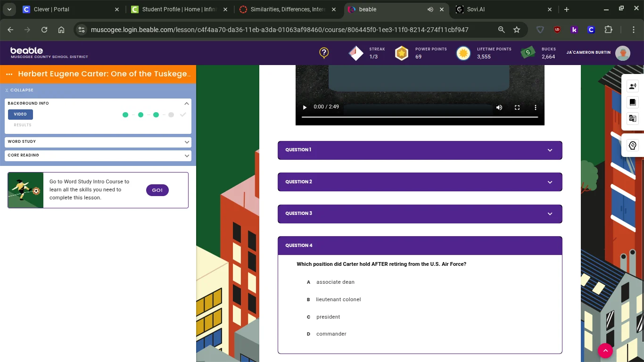Open the translate tool icon
The height and width of the screenshot is (362, 644).
click(x=633, y=118)
